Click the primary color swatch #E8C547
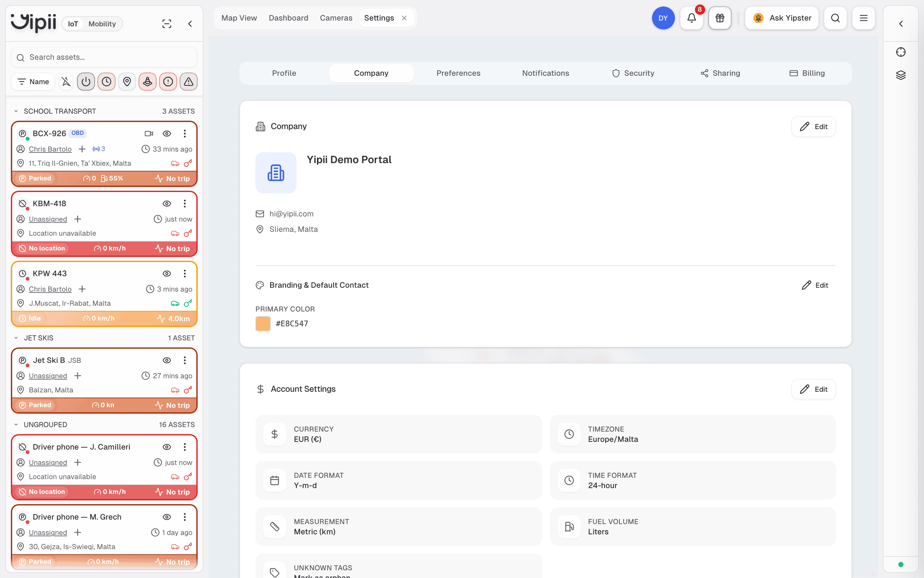This screenshot has width=924, height=578. click(x=263, y=323)
